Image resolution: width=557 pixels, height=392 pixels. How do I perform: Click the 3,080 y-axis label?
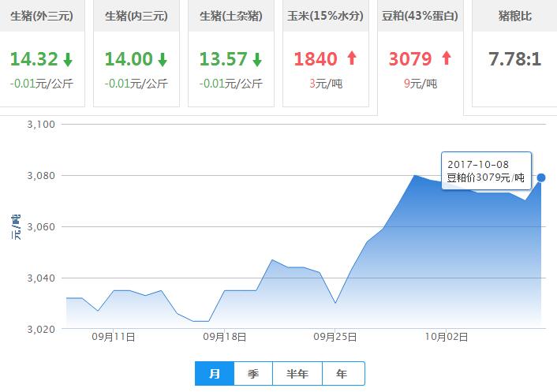(x=41, y=176)
